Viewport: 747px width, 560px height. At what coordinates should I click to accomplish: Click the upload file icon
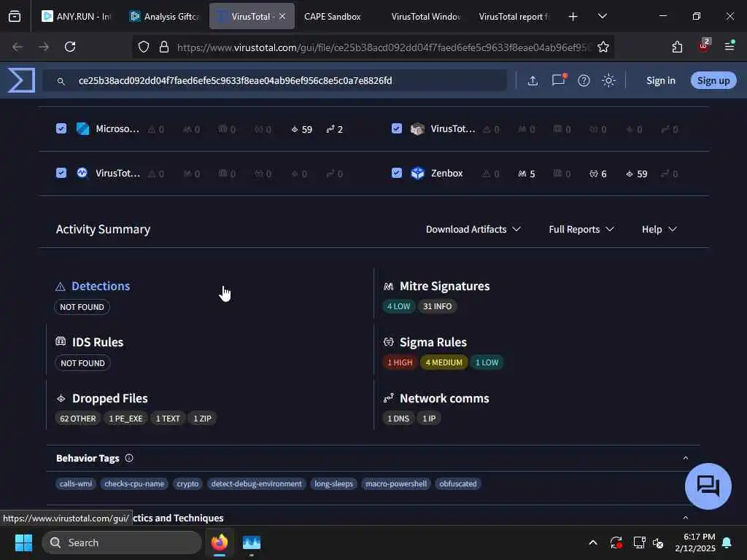(533, 80)
